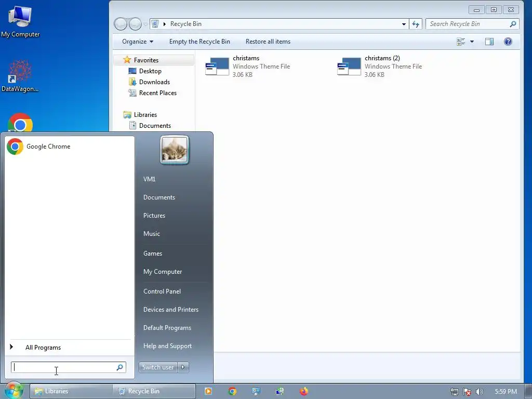Open recent pages dropdown beside navigation arrows
The height and width of the screenshot is (399, 532).
pos(145,24)
